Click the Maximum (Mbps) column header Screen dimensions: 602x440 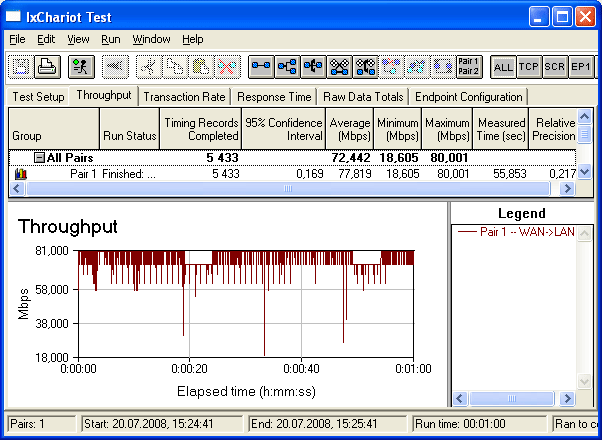pyautogui.click(x=447, y=129)
